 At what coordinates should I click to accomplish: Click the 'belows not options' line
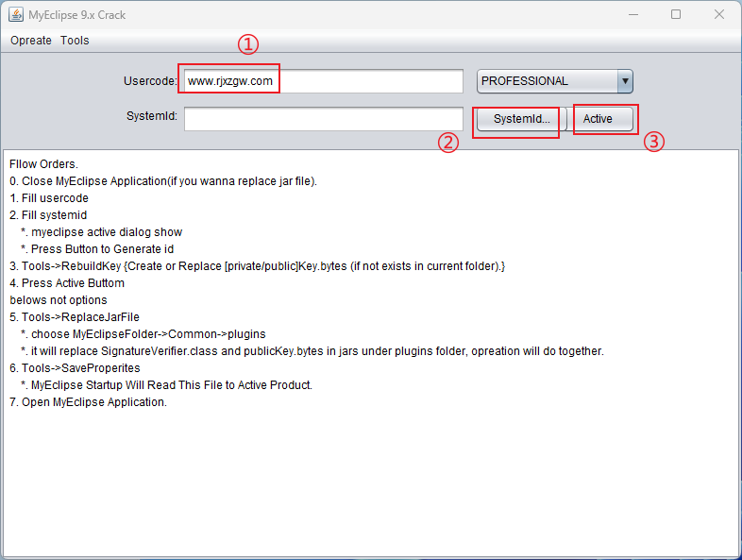coord(59,300)
